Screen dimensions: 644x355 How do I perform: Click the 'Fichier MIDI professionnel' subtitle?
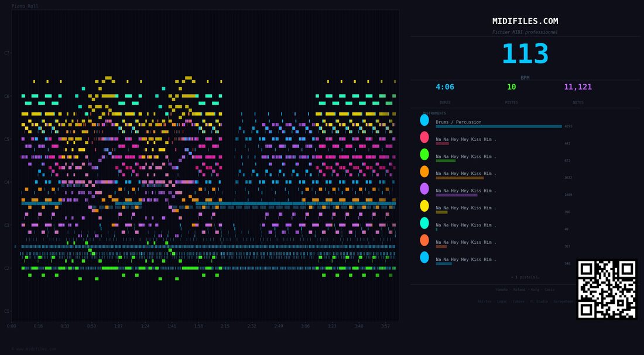click(525, 32)
